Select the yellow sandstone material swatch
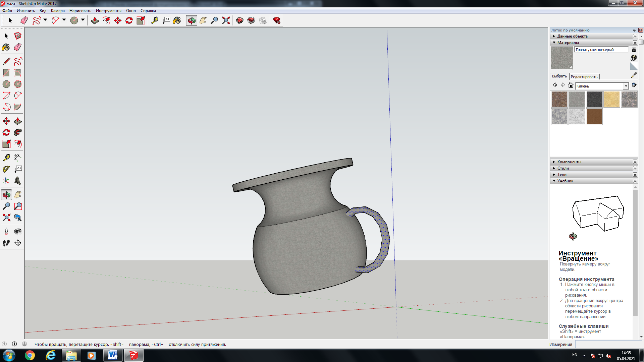 point(611,99)
